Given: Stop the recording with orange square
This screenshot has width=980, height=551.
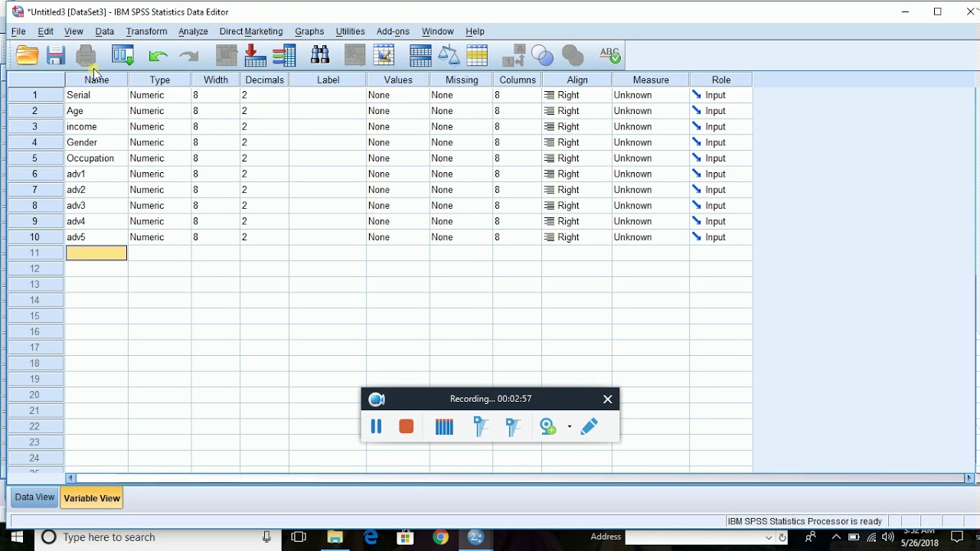Looking at the screenshot, I should [407, 426].
